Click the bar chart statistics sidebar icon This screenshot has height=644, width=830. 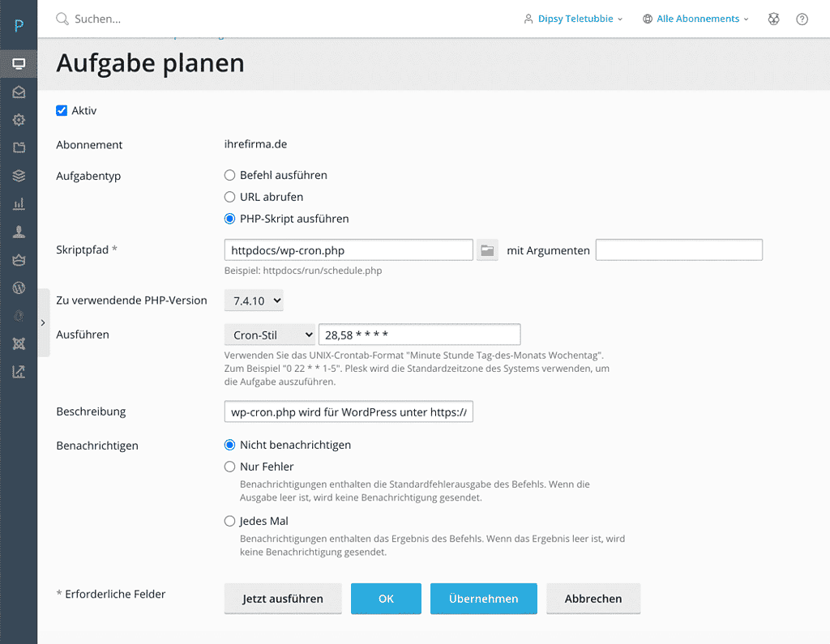[19, 204]
